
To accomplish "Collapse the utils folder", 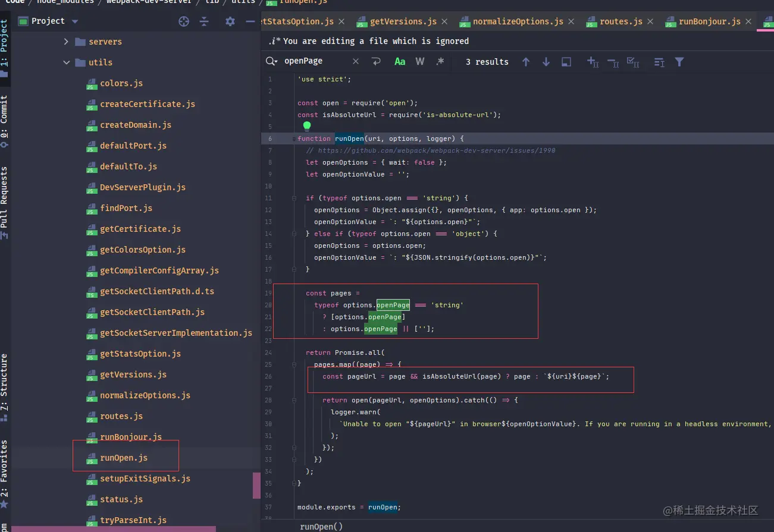I will (x=66, y=62).
